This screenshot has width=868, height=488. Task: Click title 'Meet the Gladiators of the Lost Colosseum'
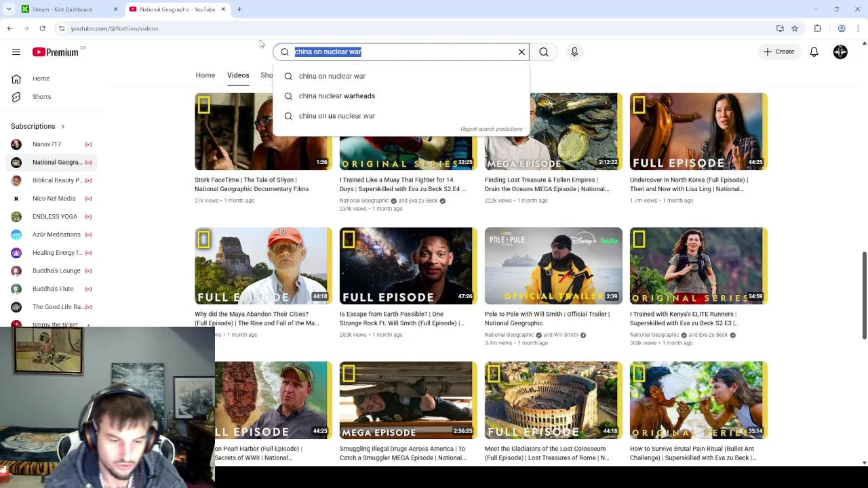point(547,453)
